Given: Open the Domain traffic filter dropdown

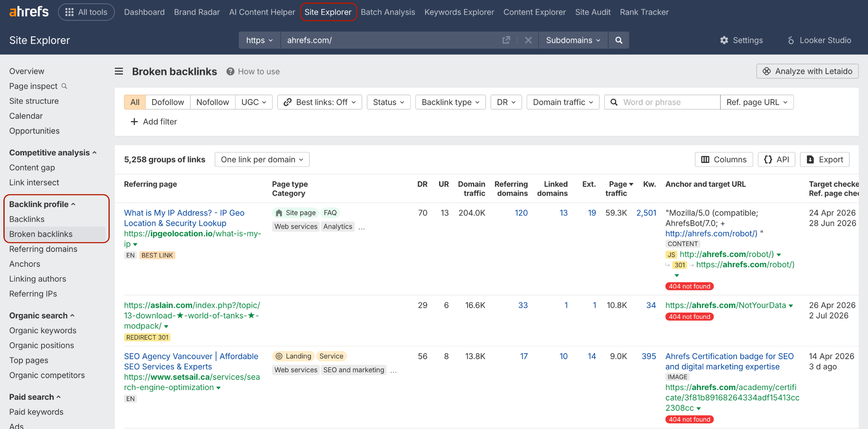Looking at the screenshot, I should coord(563,102).
